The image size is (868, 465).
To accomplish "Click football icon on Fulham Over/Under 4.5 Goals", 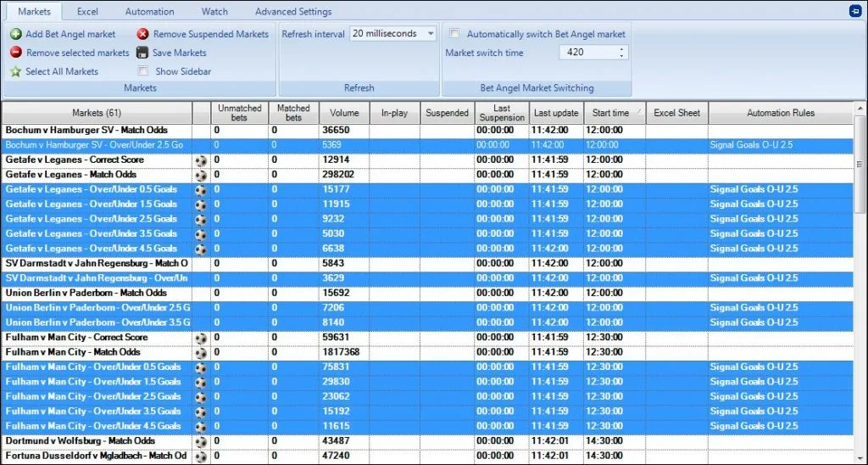I will (x=201, y=426).
